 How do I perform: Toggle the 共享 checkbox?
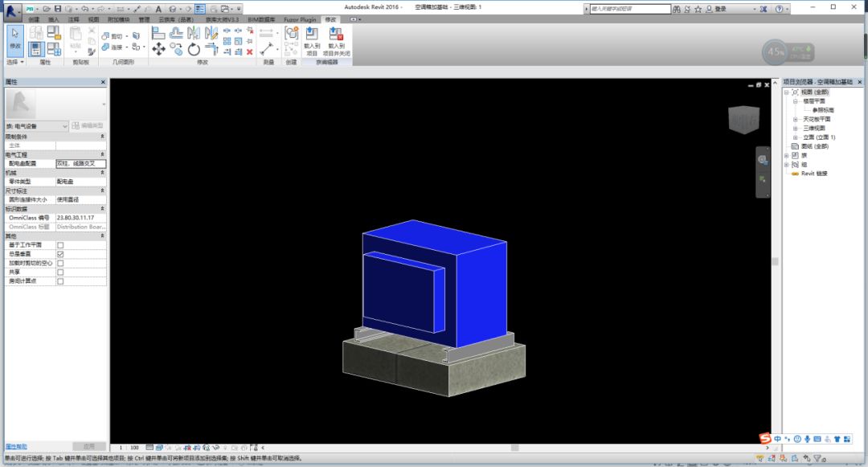point(60,272)
